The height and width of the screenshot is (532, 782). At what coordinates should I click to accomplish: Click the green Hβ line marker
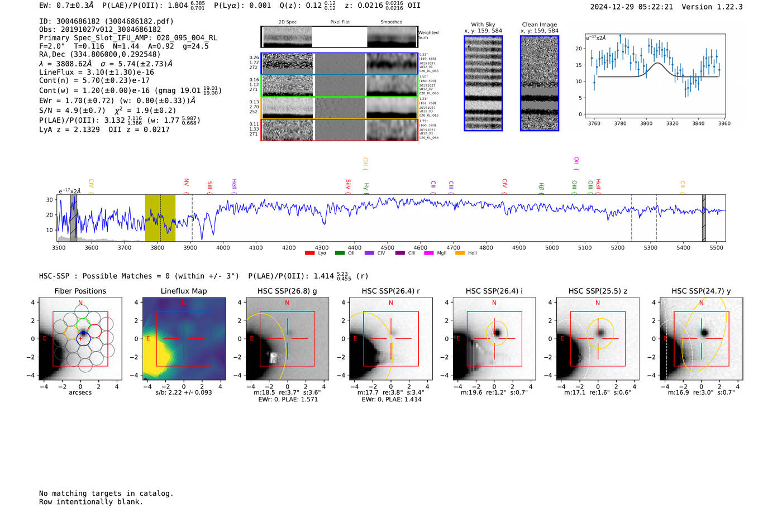541,188
